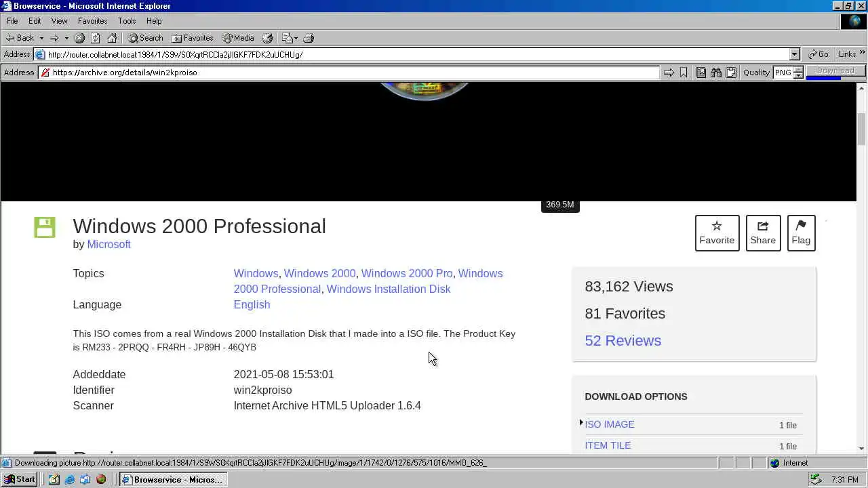
Task: Click the insecure lock icon in inner address
Action: click(x=45, y=73)
